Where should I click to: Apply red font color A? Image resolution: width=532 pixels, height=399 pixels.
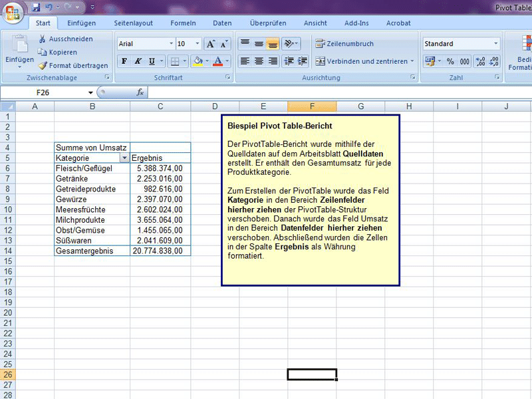(218, 61)
